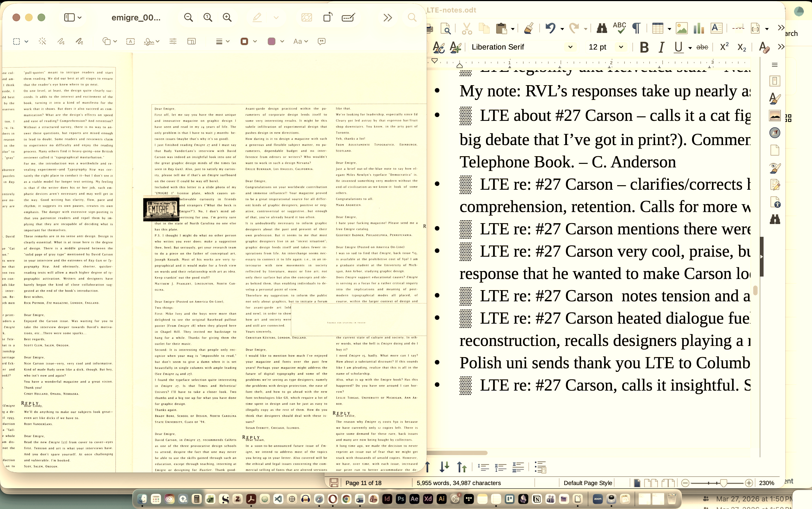Expand the Insert Table grid arrow
The width and height of the screenshot is (812, 509).
tap(669, 29)
